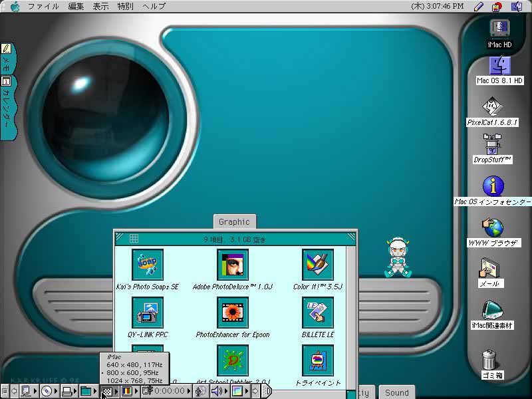Open the CD control strip module
Image resolution: width=532 pixels, height=399 pixels.
point(49,391)
